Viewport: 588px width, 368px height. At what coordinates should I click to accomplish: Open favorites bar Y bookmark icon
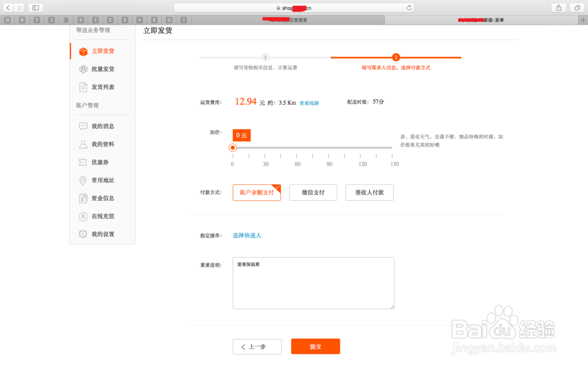pyautogui.click(x=139, y=20)
